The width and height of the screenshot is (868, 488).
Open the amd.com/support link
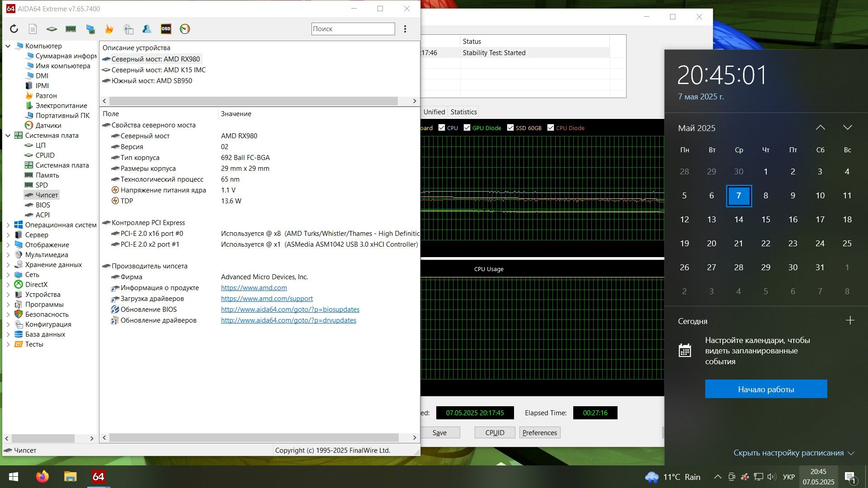pos(267,298)
